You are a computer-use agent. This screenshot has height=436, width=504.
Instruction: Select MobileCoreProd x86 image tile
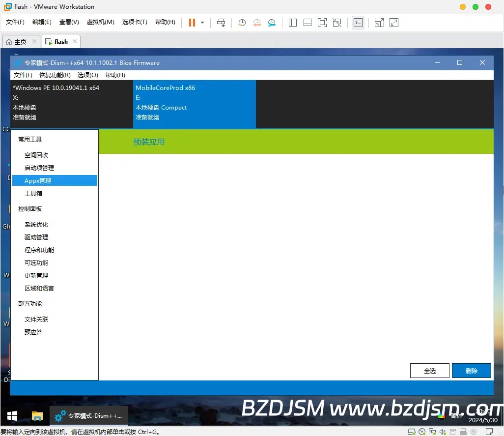(195, 104)
